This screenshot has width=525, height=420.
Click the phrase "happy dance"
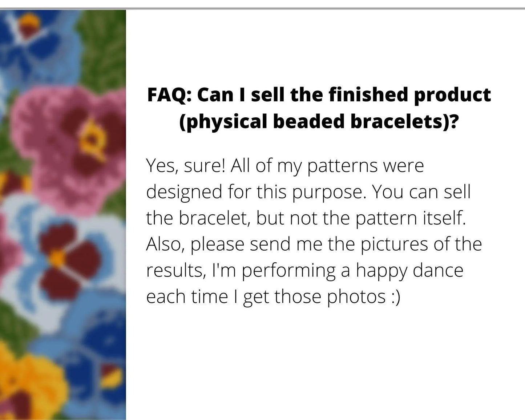point(409,270)
